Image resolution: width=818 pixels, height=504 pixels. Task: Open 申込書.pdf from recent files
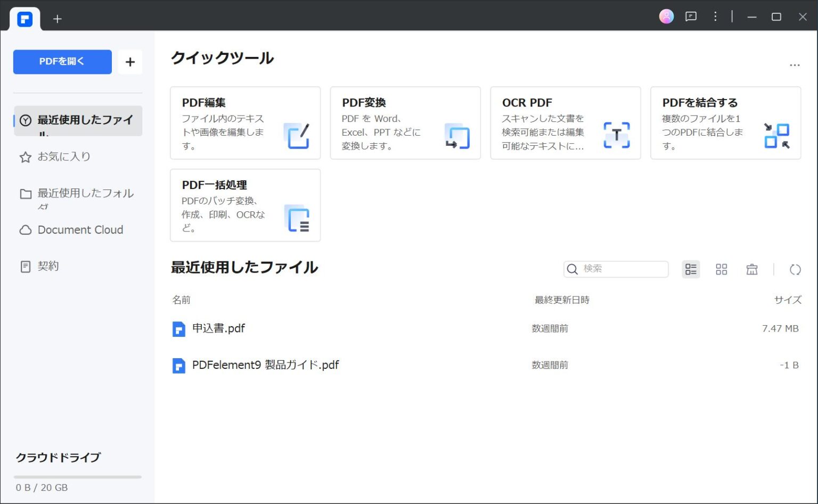coord(218,328)
